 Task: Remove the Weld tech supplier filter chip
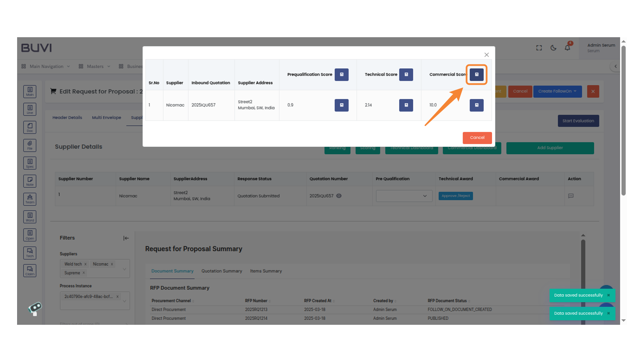tap(85, 264)
